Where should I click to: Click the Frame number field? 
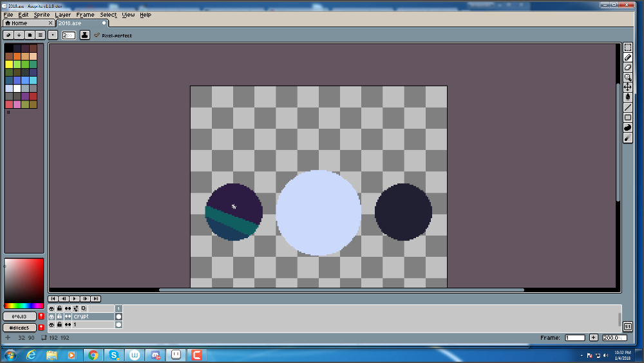(574, 337)
